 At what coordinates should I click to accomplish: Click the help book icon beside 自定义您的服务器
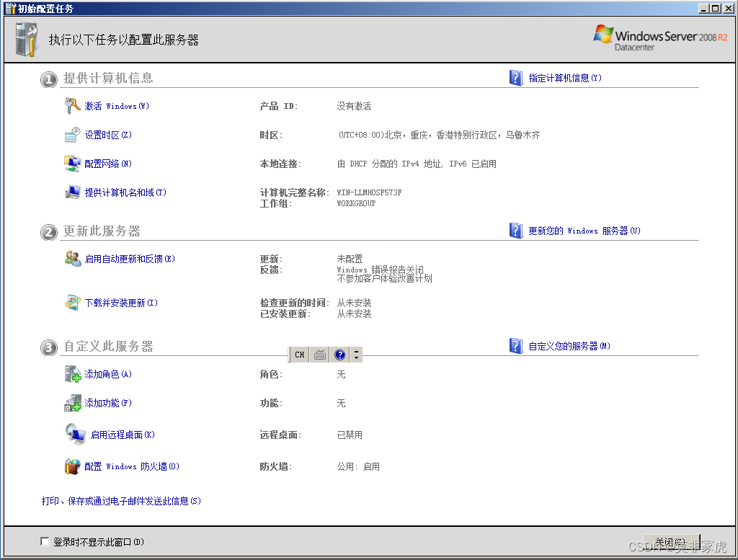(x=516, y=346)
